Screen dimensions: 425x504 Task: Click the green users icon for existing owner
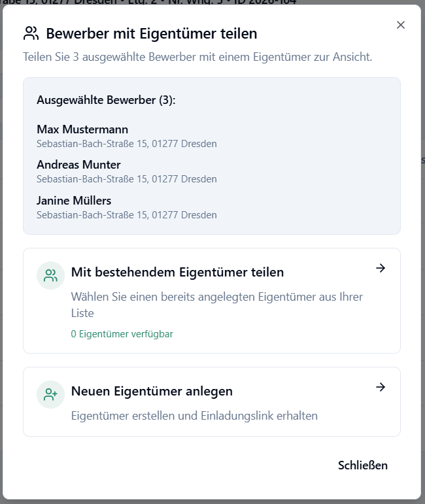[50, 276]
